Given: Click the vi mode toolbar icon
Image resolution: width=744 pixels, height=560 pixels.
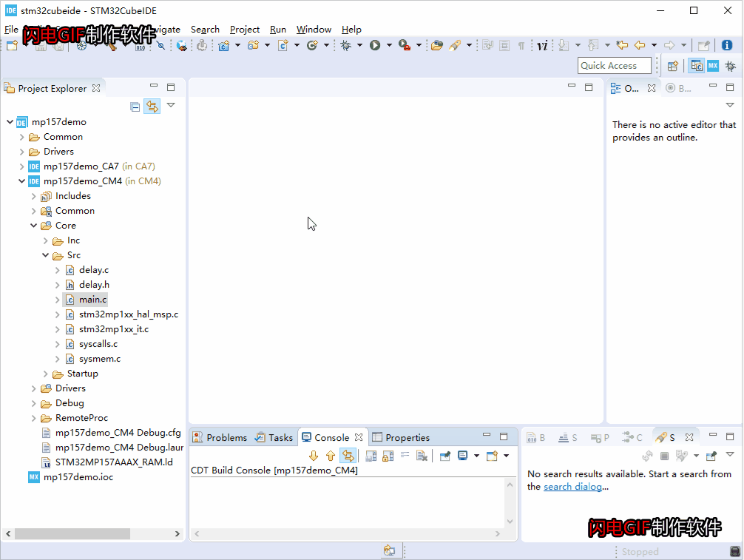Looking at the screenshot, I should [542, 46].
